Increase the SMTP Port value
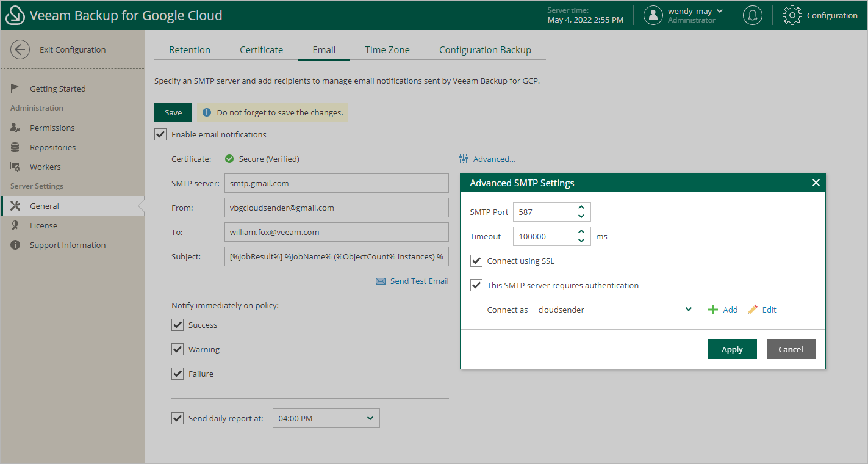 click(x=581, y=208)
